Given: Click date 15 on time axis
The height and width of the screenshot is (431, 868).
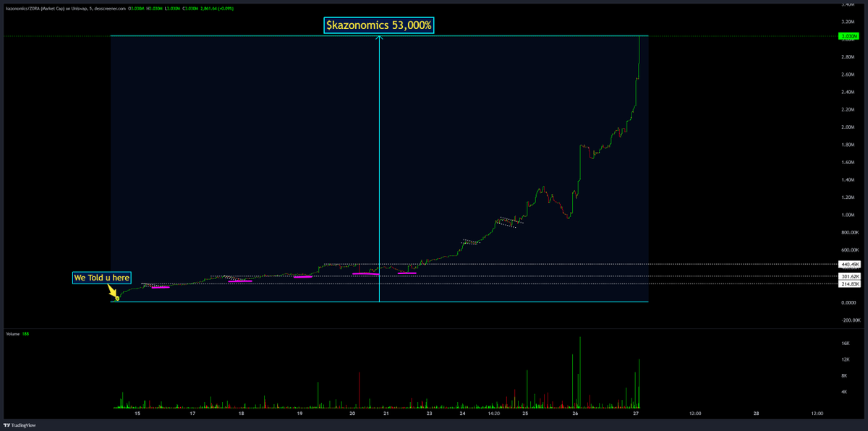Looking at the screenshot, I should click(x=137, y=414).
